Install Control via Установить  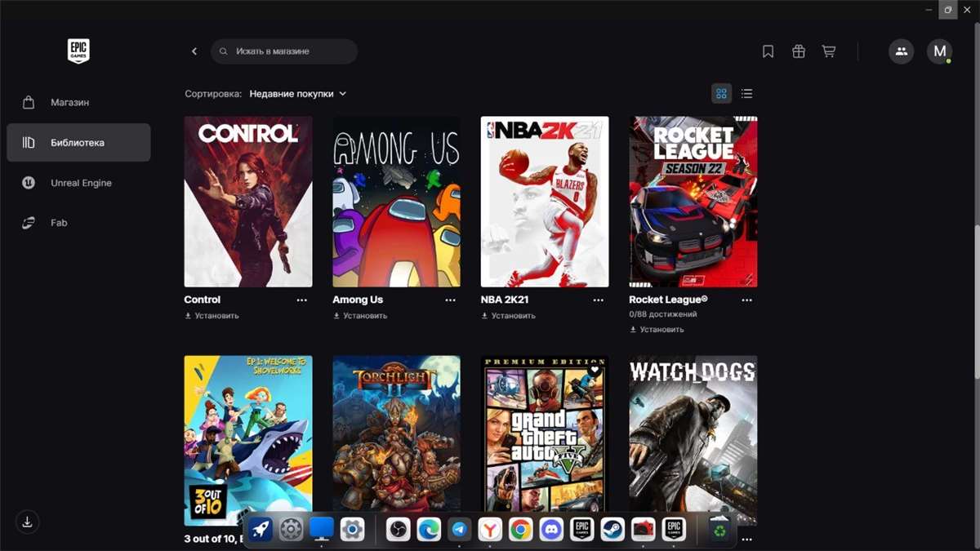pyautogui.click(x=212, y=316)
